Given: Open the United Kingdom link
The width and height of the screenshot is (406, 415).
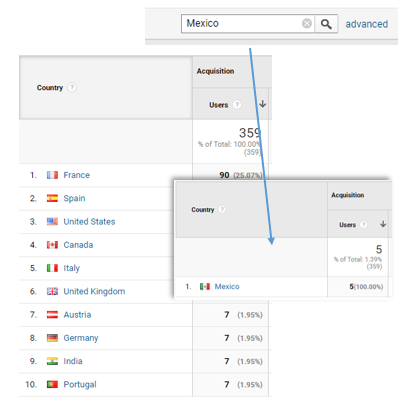Looking at the screenshot, I should coord(94,291).
